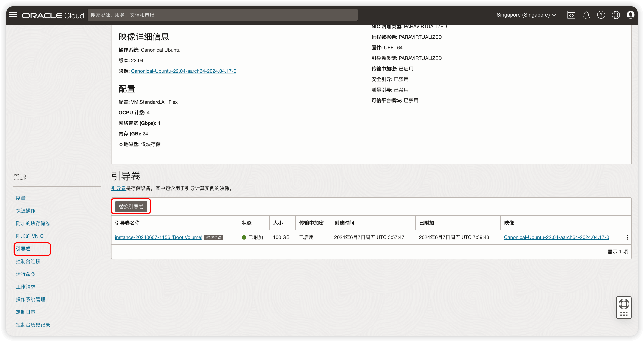Select 工作请求 in the resources menu
This screenshot has height=342, width=644.
25,287
